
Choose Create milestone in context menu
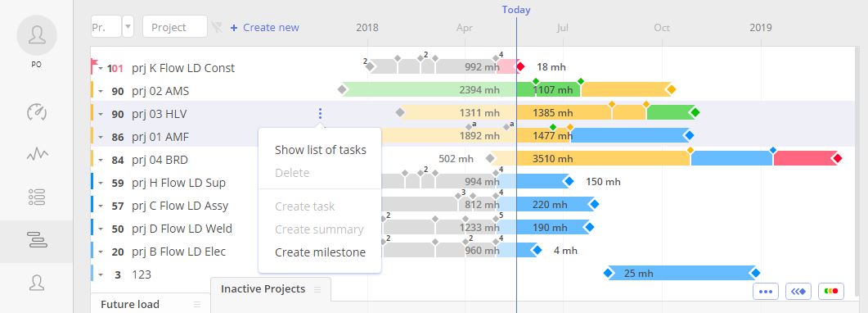320,252
